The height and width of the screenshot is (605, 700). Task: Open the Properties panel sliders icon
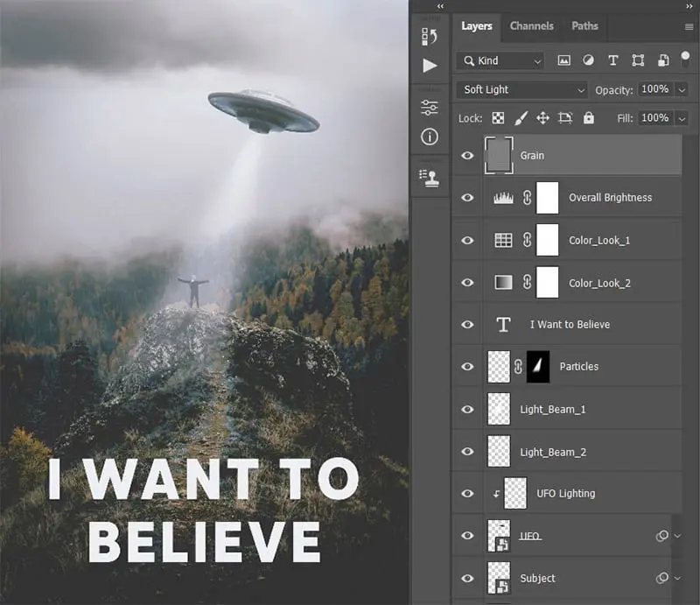coord(430,108)
